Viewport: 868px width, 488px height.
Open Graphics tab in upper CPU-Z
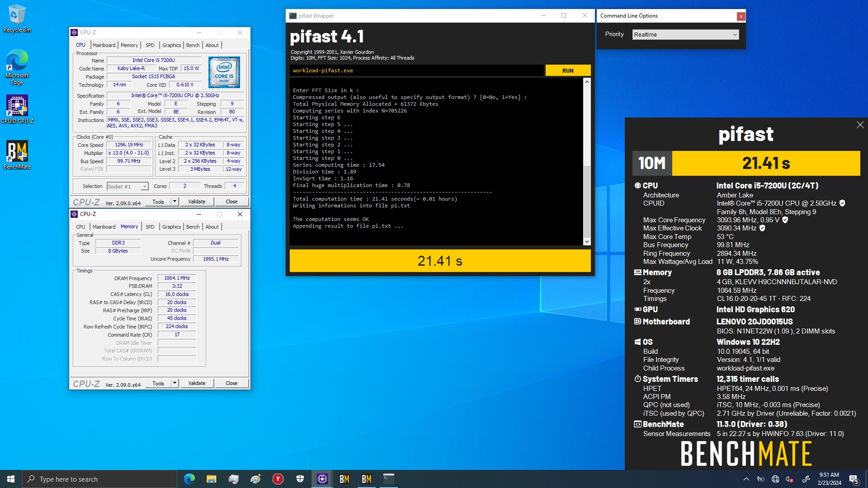tap(172, 45)
